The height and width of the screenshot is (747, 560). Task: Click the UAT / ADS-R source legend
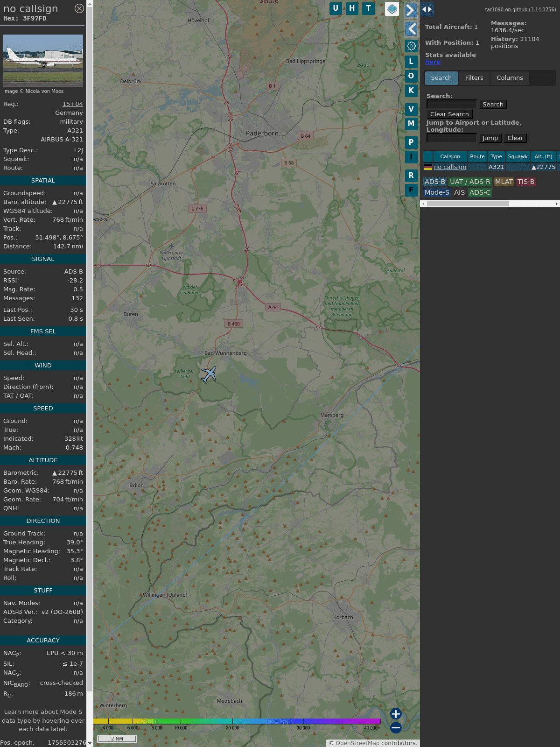point(470,182)
